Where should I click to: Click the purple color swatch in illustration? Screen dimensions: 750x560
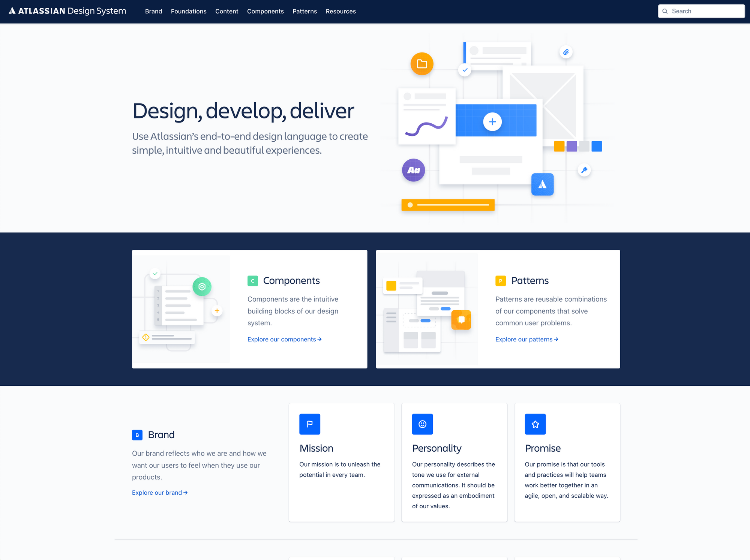click(x=571, y=145)
